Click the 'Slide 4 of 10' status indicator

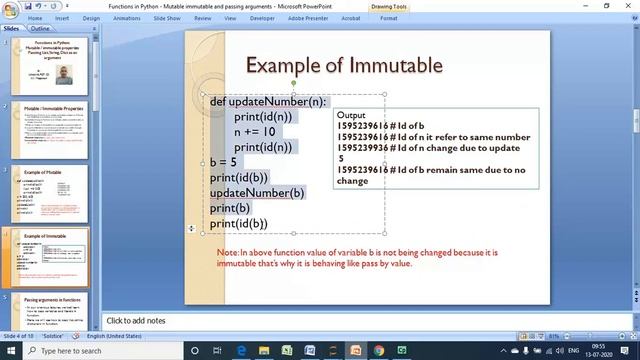tap(18, 336)
